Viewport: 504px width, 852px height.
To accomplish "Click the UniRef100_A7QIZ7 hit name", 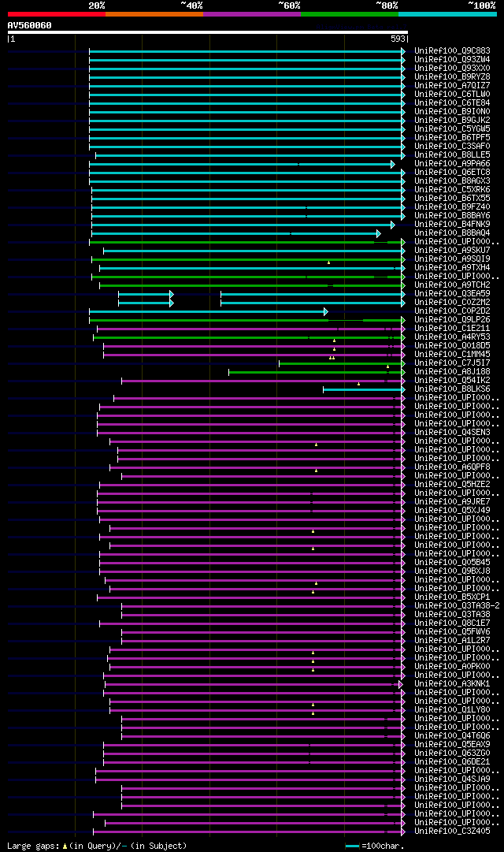I will coord(452,86).
